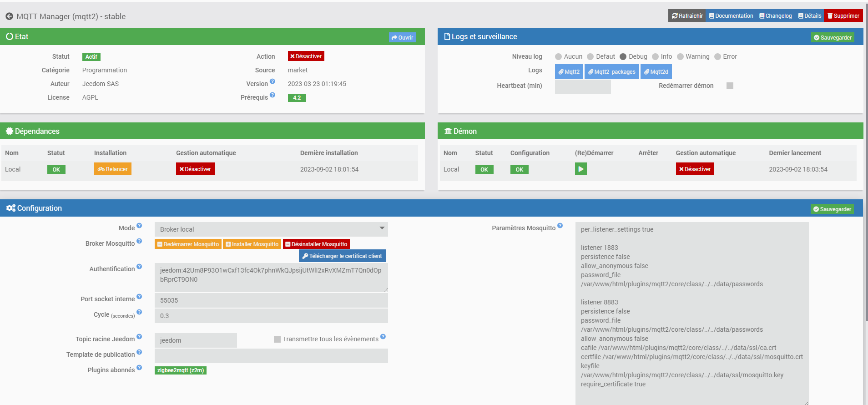Screen dimensions: 868x405
Task: Open plugin Détails
Action: [x=810, y=16]
